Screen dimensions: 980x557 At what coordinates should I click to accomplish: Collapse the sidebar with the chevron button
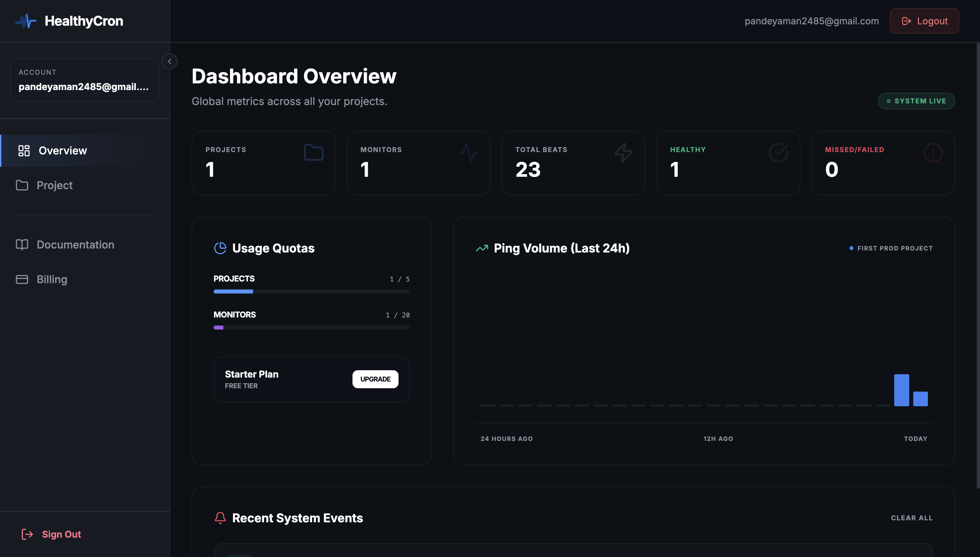point(170,62)
